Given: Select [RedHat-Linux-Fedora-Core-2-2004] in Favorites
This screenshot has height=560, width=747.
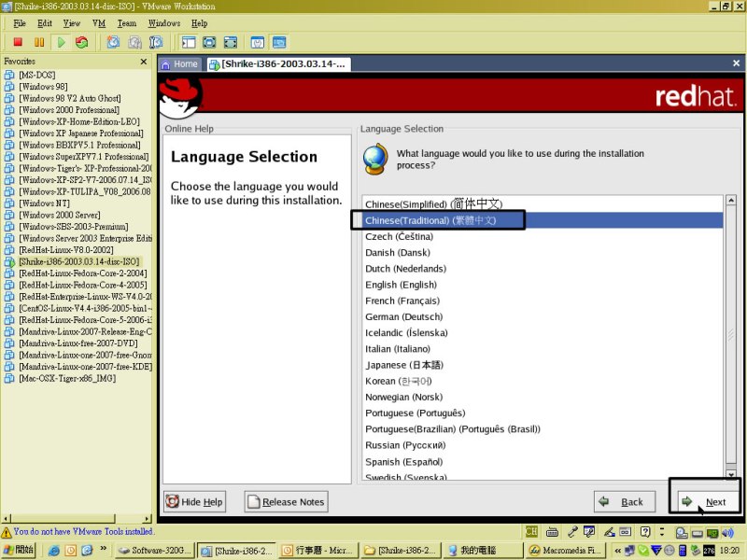Looking at the screenshot, I should 83,273.
